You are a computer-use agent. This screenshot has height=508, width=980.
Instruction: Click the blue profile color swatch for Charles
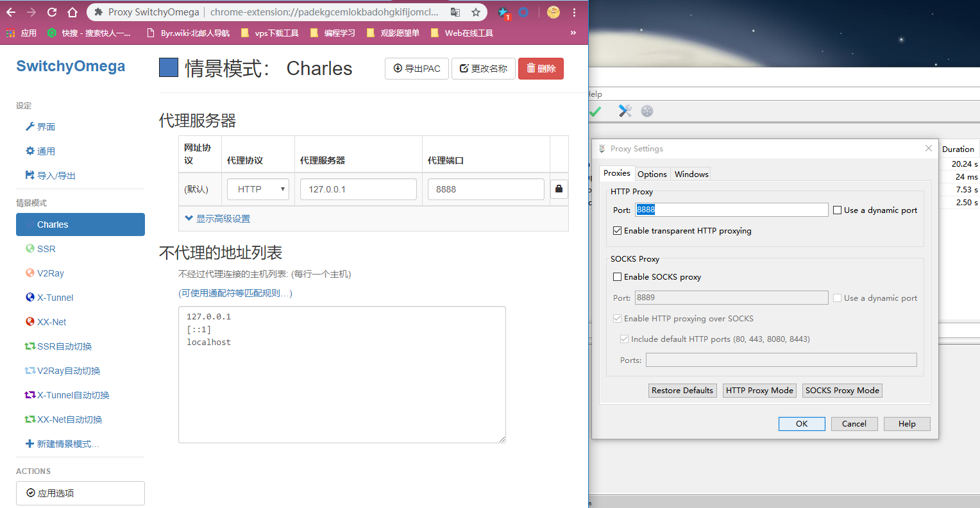[169, 67]
